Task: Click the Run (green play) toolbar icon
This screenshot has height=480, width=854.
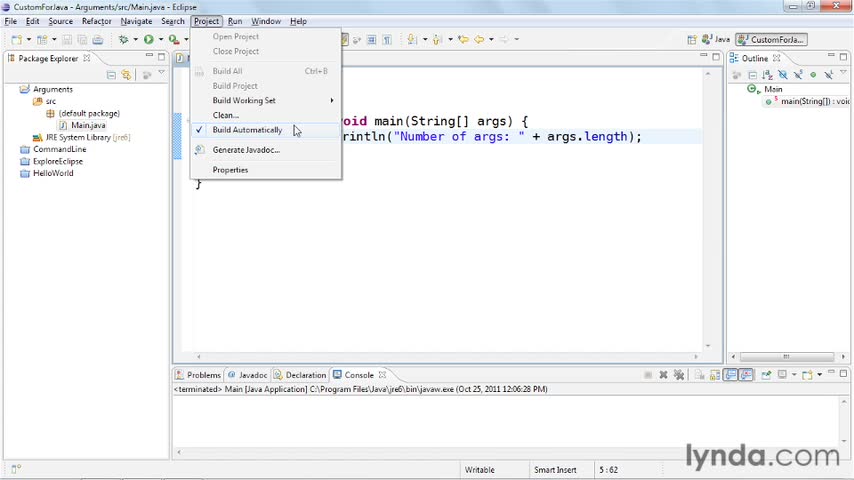Action: 148,40
